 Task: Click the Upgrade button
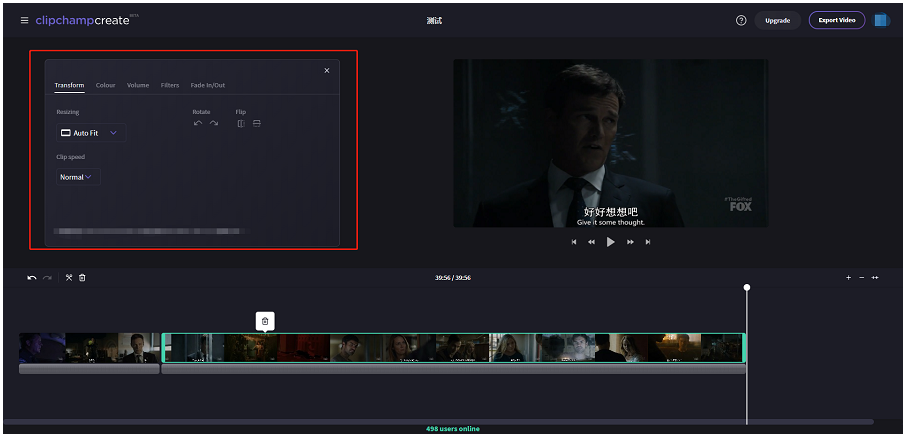[778, 20]
